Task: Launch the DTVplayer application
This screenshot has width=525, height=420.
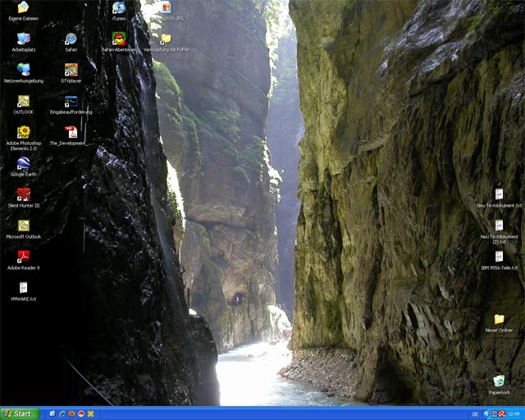Action: point(71,70)
